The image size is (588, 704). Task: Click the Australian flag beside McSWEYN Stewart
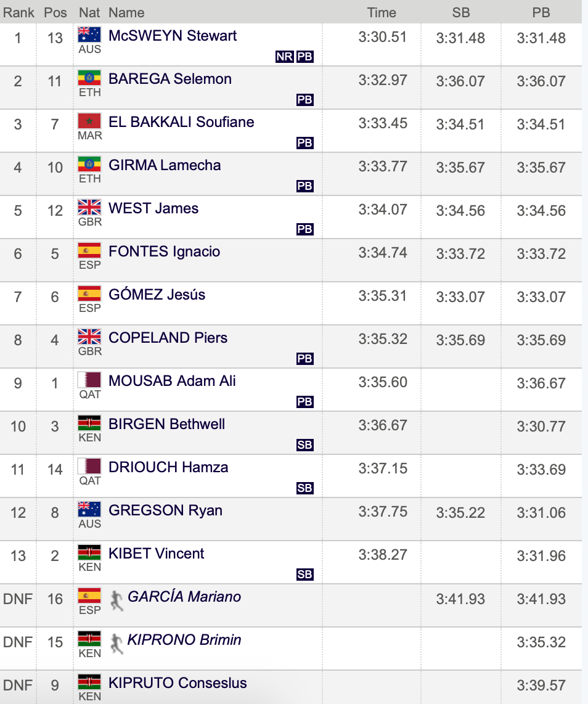point(89,35)
